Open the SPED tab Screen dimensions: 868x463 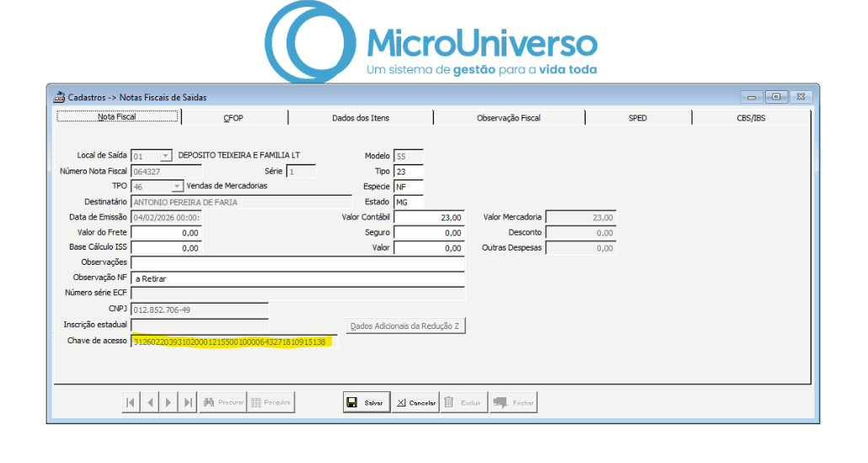click(x=637, y=118)
